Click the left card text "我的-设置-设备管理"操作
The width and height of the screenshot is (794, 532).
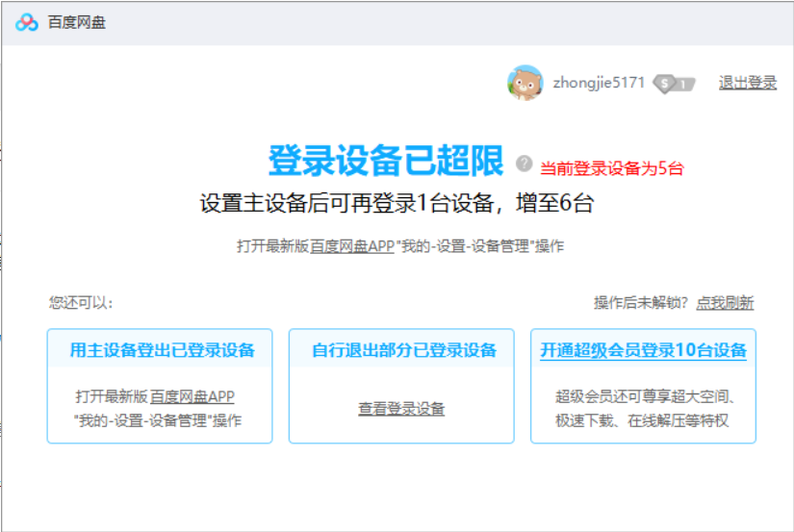[x=158, y=420]
